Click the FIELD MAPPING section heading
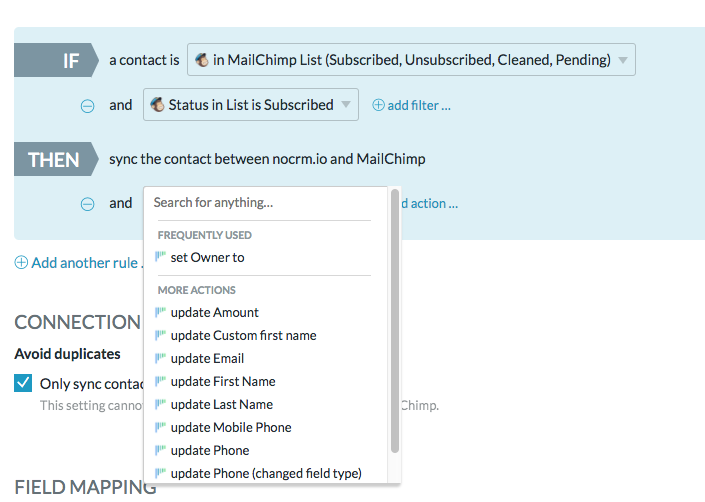Image resolution: width=705 pixels, height=502 pixels. [x=85, y=487]
